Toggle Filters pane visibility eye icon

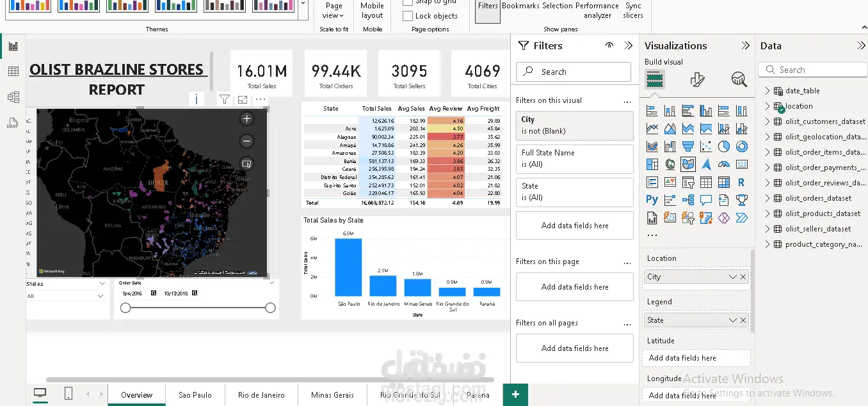click(609, 45)
